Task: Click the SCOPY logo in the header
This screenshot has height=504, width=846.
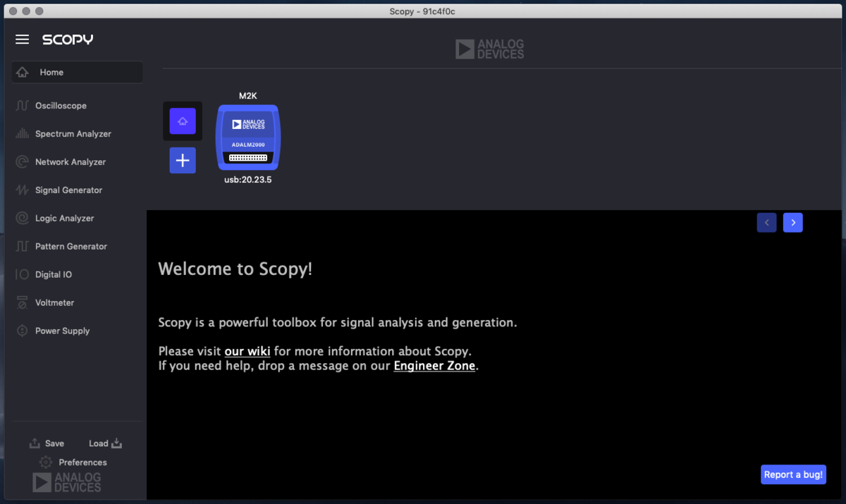Action: (68, 39)
